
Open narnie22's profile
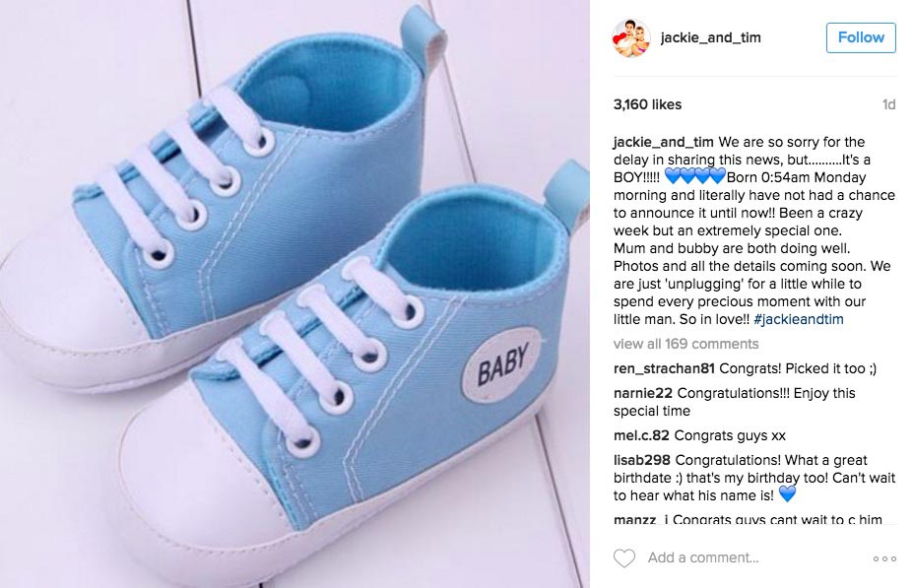click(643, 393)
